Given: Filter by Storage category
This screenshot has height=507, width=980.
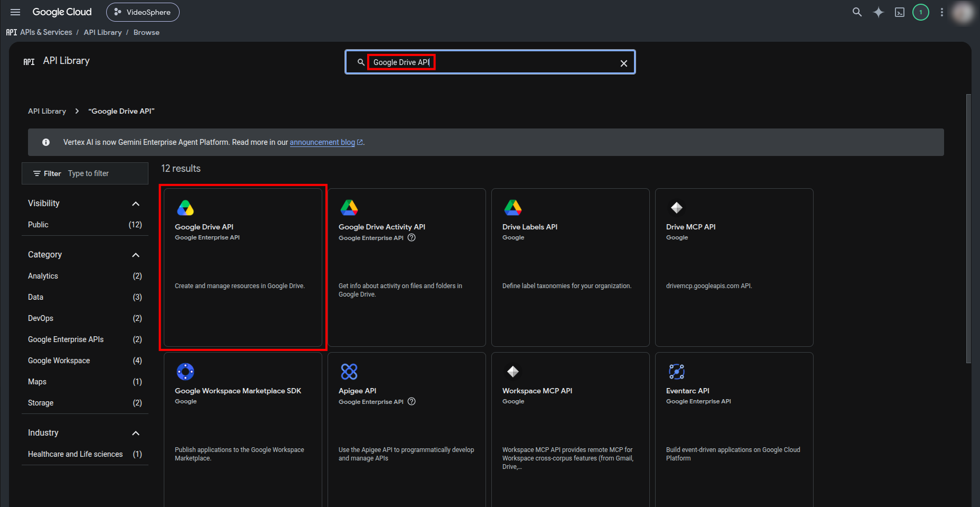Looking at the screenshot, I should pos(85,403).
